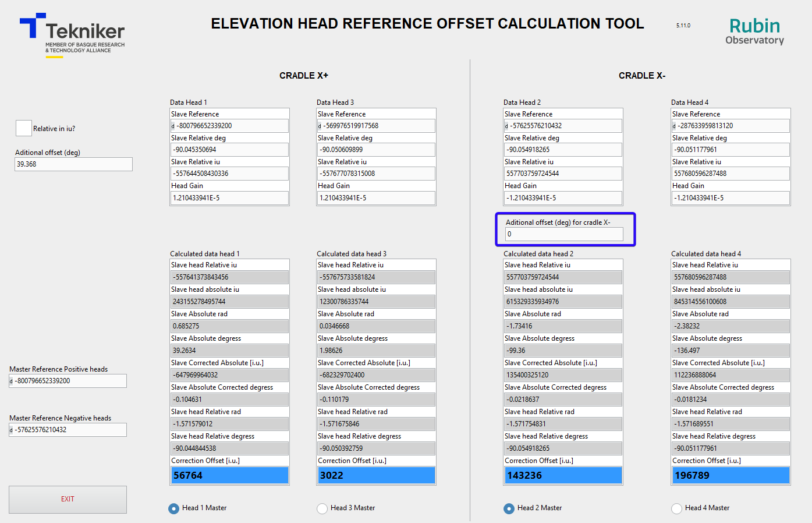Click the Master Reference Negative heads field
Screen dimensions: 812x523
click(68, 430)
